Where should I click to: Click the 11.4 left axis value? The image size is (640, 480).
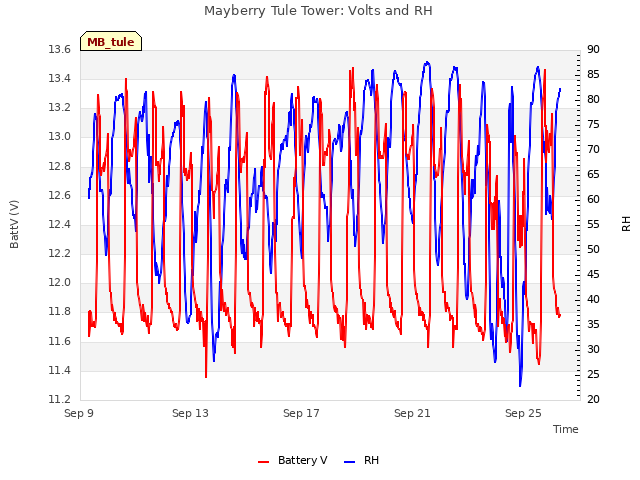click(x=60, y=370)
